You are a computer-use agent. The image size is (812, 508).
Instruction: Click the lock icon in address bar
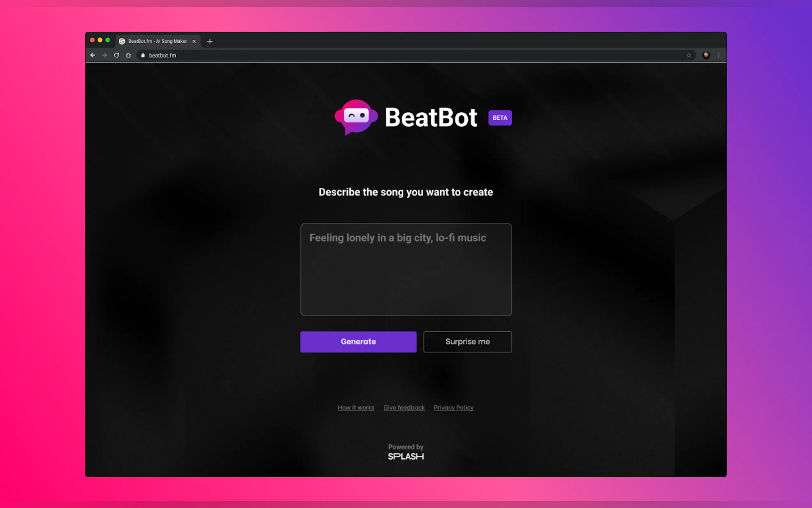coord(143,55)
